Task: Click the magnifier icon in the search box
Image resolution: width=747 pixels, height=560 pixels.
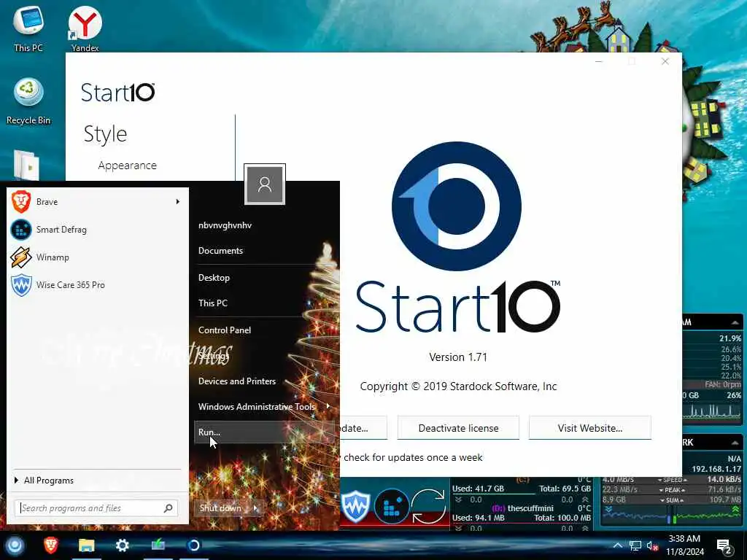Action: pos(169,508)
